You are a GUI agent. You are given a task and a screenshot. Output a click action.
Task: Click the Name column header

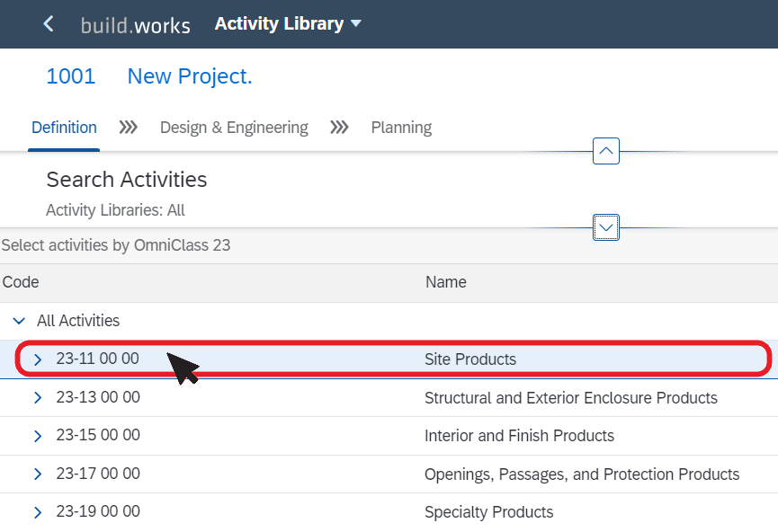point(445,282)
